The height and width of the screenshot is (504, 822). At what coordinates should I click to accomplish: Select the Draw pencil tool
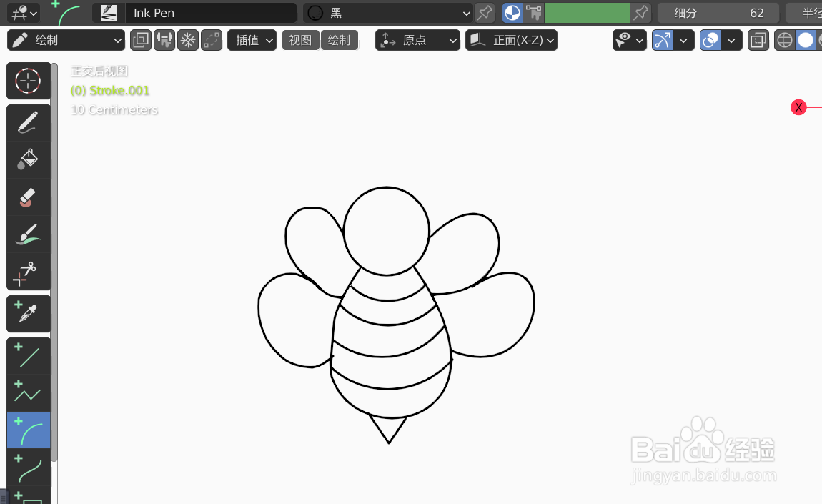point(29,122)
